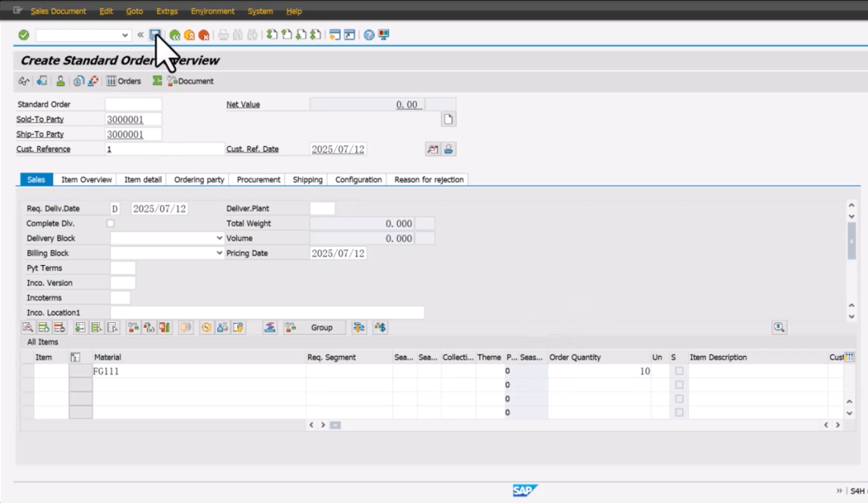Click the red Cancel icon
The height and width of the screenshot is (503, 868).
203,35
